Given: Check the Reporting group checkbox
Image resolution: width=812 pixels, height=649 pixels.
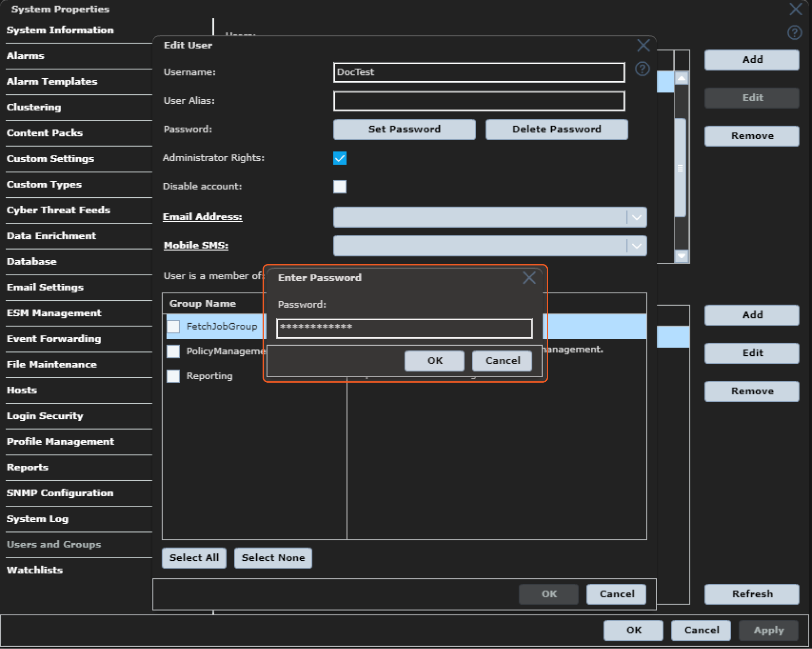Looking at the screenshot, I should point(173,376).
